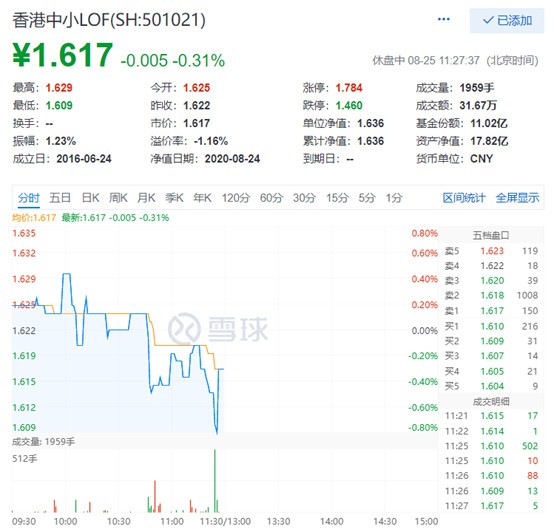Select the 月K tab

pyautogui.click(x=146, y=198)
